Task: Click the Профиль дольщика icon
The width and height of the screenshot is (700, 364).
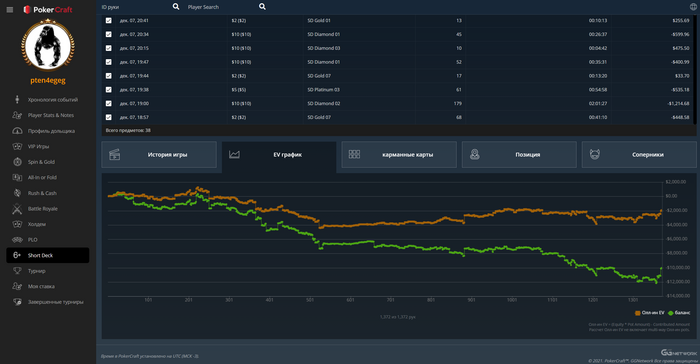Action: (x=17, y=131)
